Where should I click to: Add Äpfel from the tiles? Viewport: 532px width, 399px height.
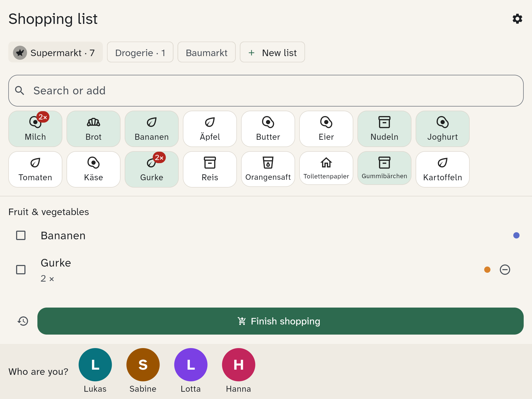pyautogui.click(x=210, y=129)
